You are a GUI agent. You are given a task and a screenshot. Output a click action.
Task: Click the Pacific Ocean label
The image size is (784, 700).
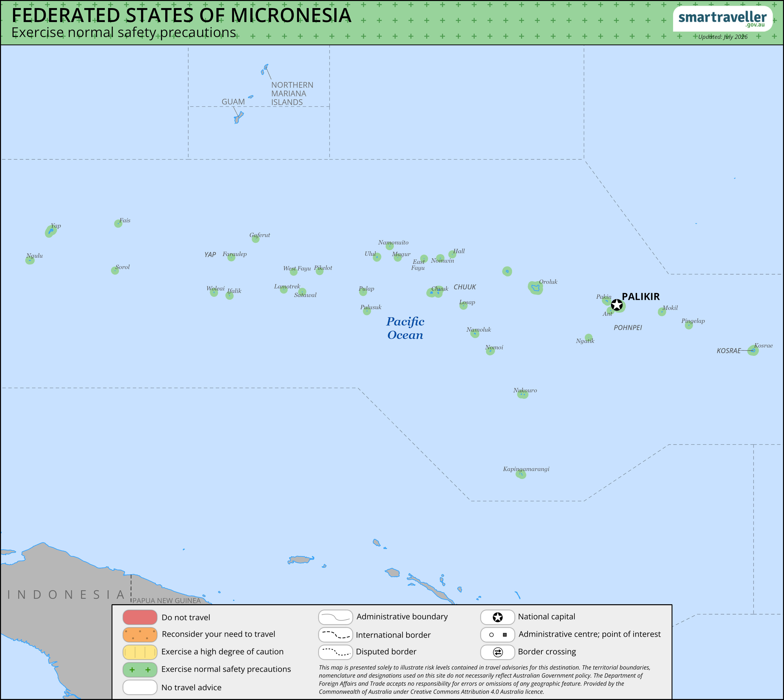tap(405, 328)
